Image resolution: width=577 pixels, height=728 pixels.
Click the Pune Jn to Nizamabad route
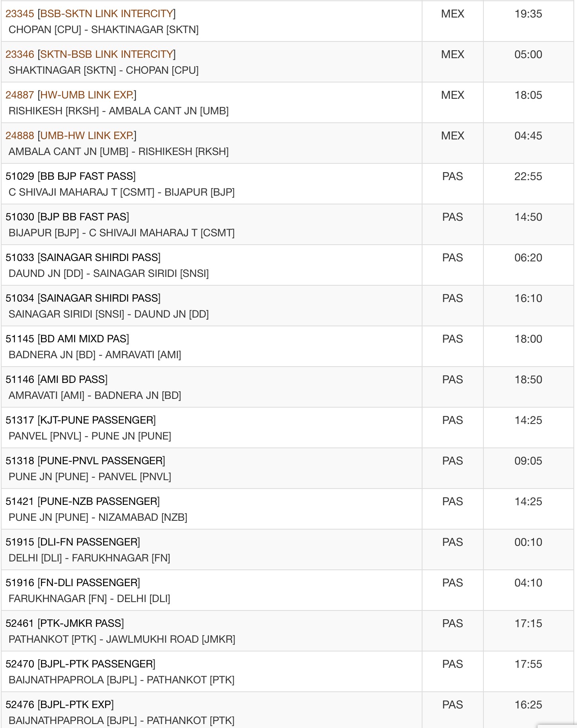[98, 518]
